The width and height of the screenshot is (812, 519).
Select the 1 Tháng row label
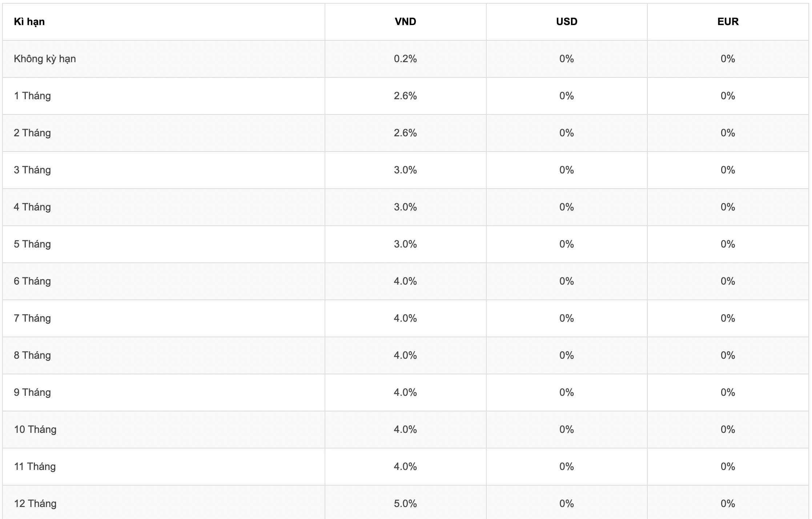tap(32, 96)
